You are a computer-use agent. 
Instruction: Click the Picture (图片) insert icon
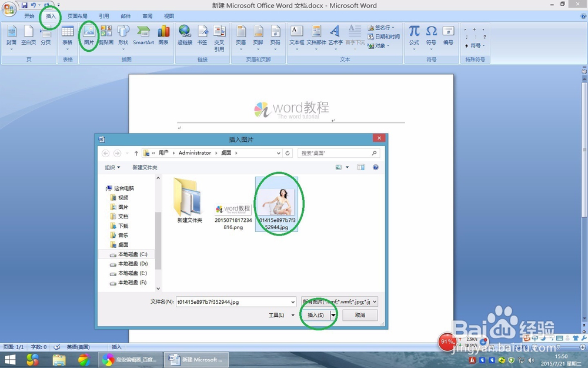pos(89,36)
